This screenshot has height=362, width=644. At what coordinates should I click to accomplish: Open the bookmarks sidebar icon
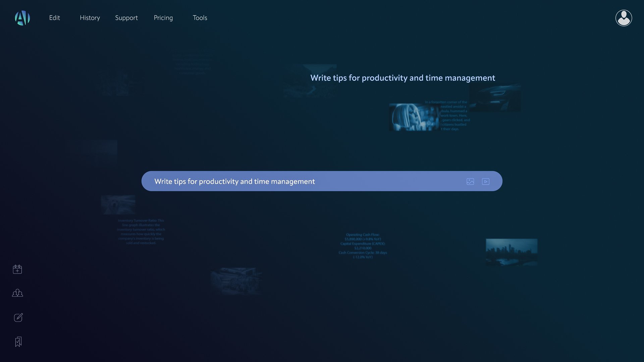(x=18, y=342)
